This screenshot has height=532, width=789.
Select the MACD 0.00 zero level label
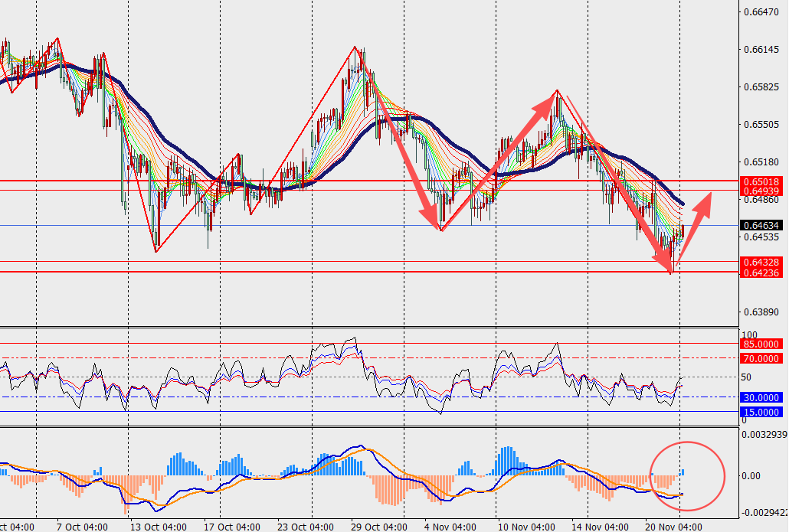pos(755,476)
